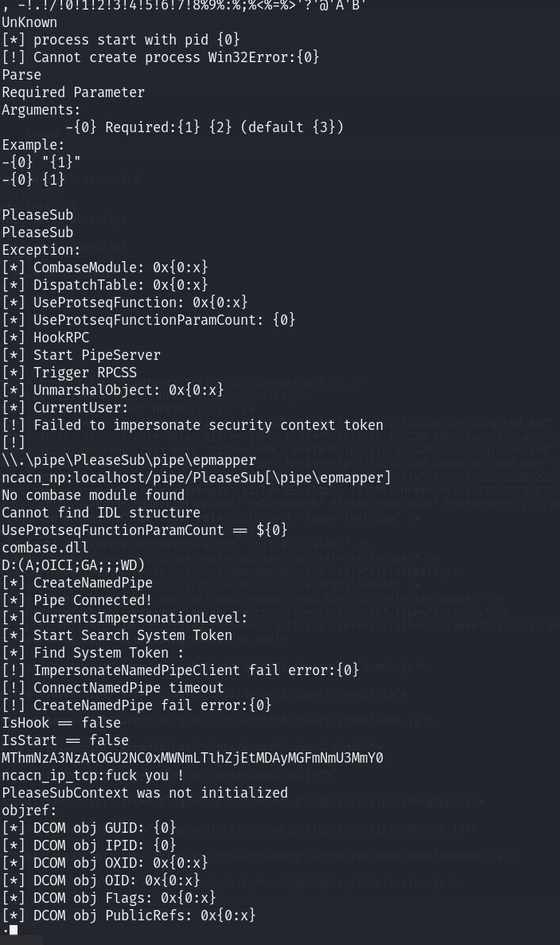Click the 'ConnectNamedPipe timeout' message
Screen dimensions: 560x945
coord(113,688)
